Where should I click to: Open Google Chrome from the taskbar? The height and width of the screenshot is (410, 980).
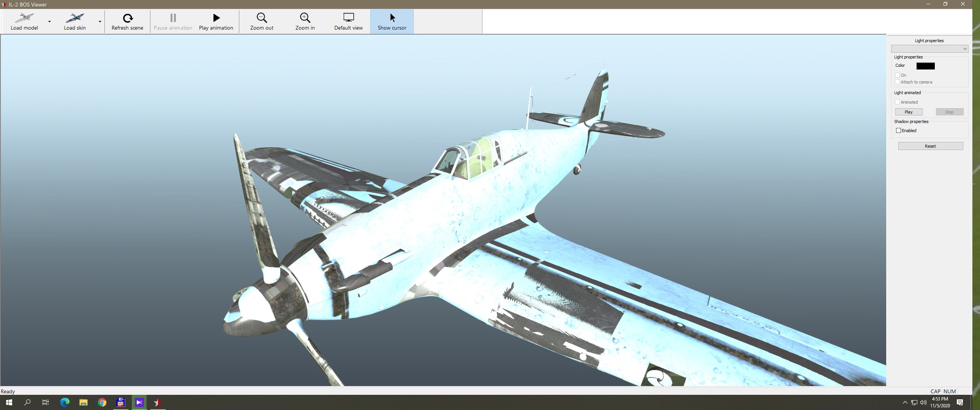[x=102, y=402]
